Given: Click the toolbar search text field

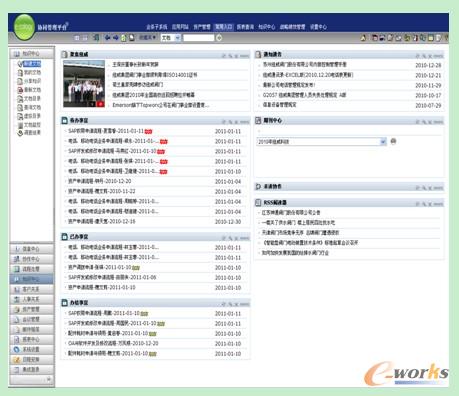Looking at the screenshot, I should (199, 38).
